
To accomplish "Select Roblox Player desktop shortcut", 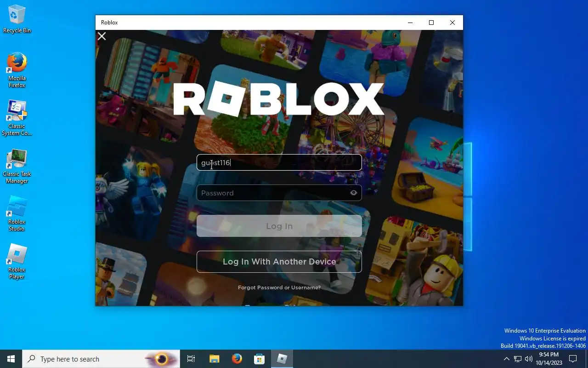I will pyautogui.click(x=17, y=262).
